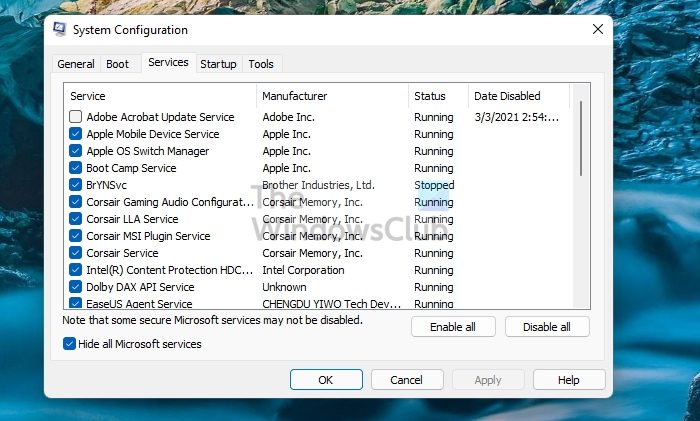The height and width of the screenshot is (421, 700).
Task: Click the System Configuration title bar icon
Action: pos(60,29)
